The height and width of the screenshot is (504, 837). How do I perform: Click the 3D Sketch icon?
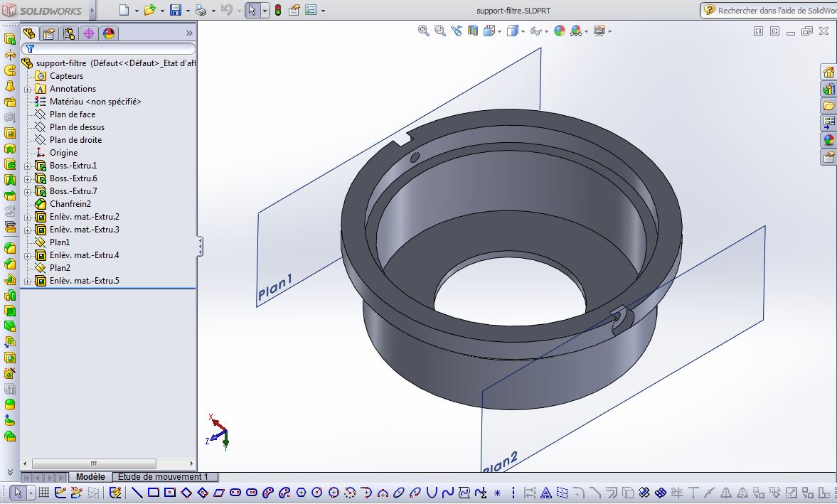[77, 493]
